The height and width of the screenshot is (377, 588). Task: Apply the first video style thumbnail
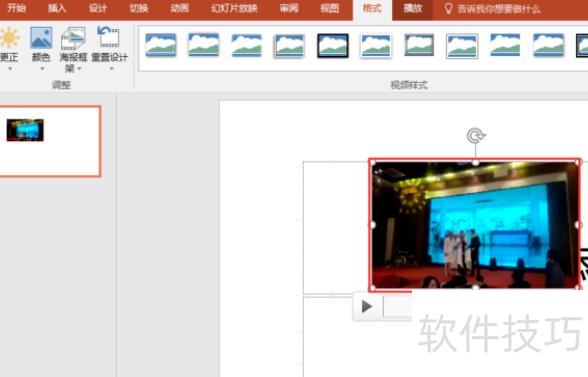coord(161,45)
